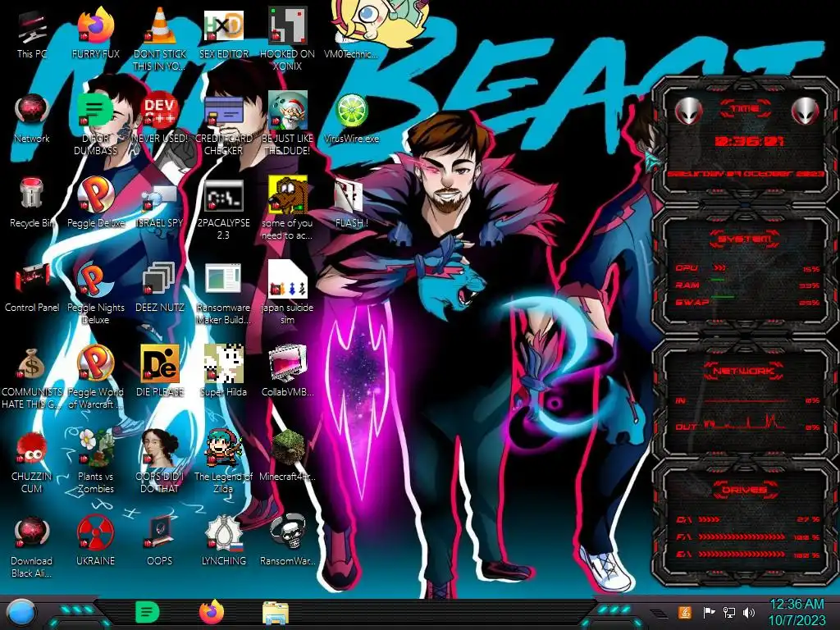The height and width of the screenshot is (630, 840).
Task: Open the DIE PLEASE De icon
Action: click(x=159, y=364)
